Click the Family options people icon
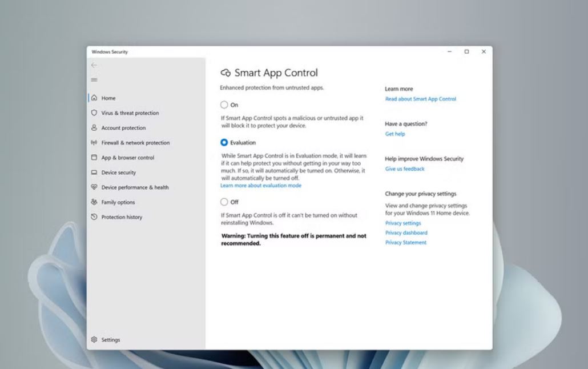The image size is (588, 369). pyautogui.click(x=94, y=202)
